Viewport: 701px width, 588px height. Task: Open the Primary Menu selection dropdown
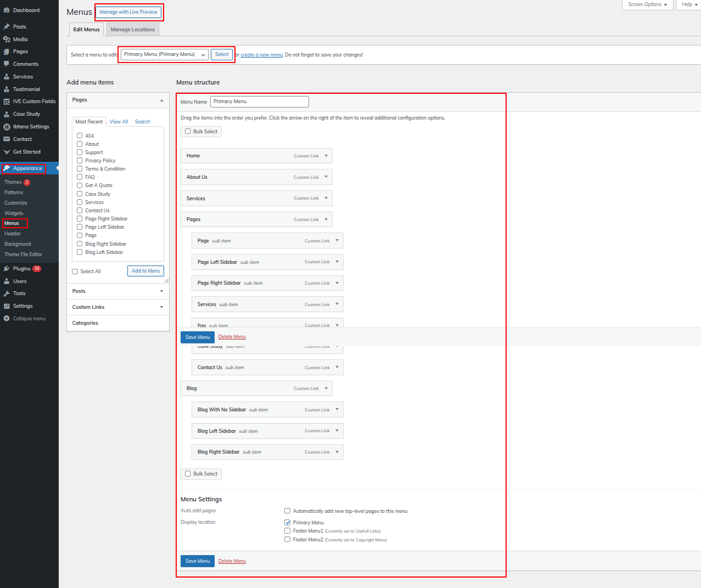[165, 54]
